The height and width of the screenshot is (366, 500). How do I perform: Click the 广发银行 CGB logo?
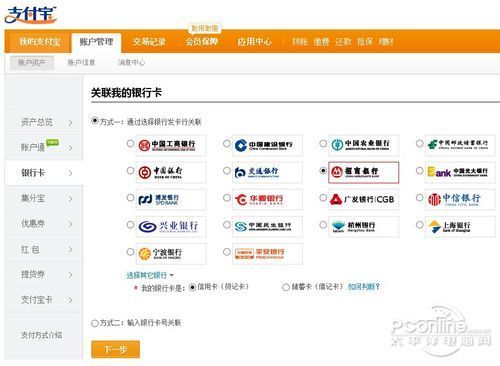tap(363, 199)
